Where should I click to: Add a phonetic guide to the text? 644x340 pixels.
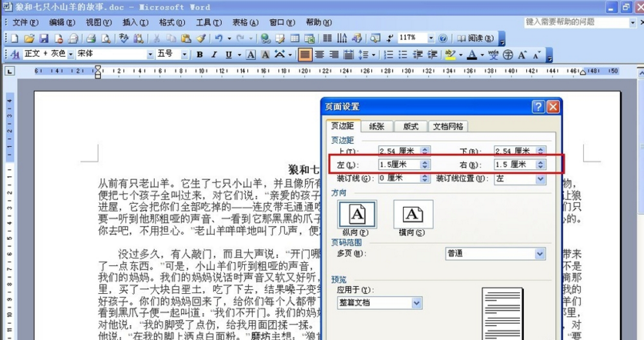click(493, 54)
